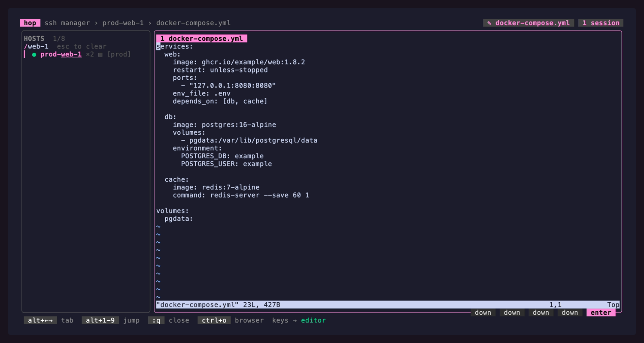Click the green editor keys-target label

point(313,320)
